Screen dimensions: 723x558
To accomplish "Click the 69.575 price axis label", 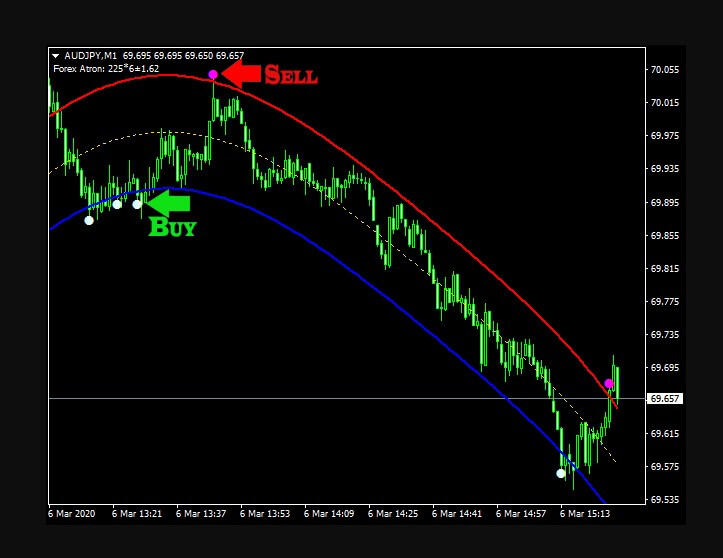I will (664, 467).
